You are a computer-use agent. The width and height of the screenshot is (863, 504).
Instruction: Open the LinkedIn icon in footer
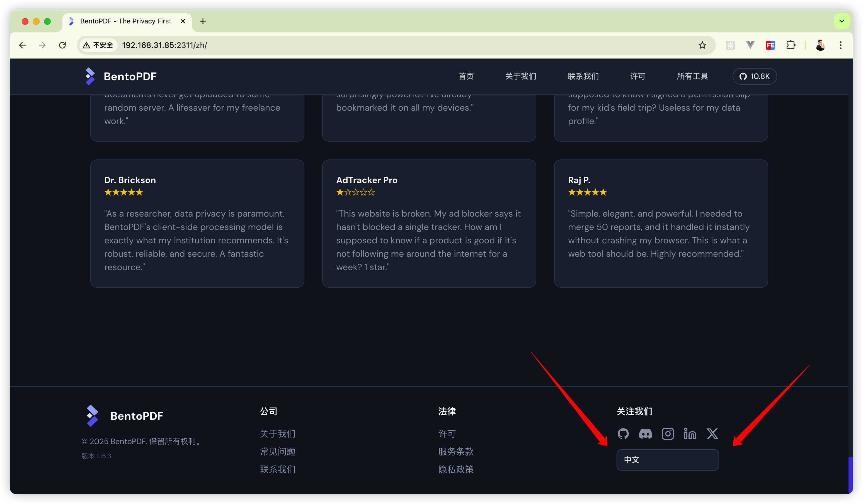click(x=690, y=434)
